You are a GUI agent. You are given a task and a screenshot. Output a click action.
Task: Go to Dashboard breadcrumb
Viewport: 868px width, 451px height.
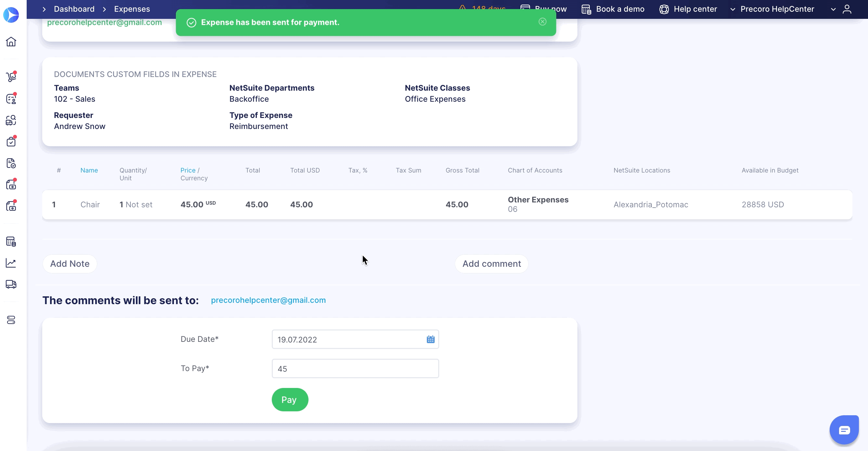coord(74,9)
